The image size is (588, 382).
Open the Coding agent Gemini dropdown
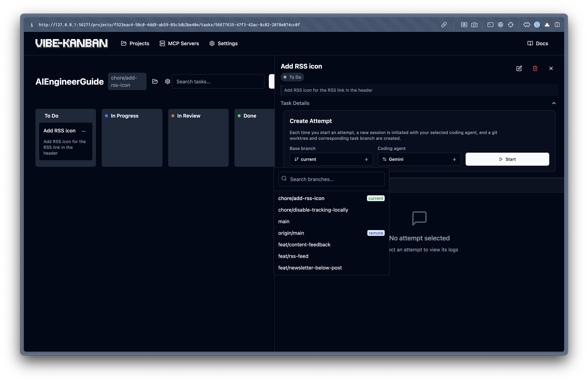click(x=419, y=159)
